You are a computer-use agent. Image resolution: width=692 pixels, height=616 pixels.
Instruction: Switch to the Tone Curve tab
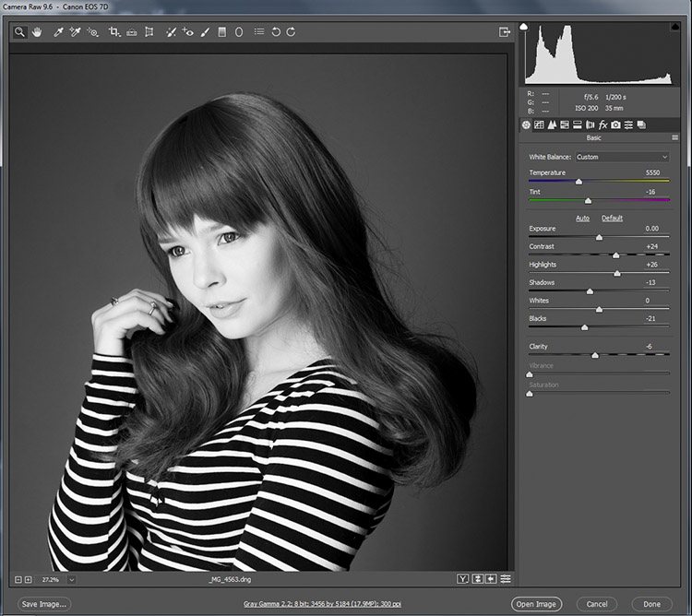coord(539,124)
